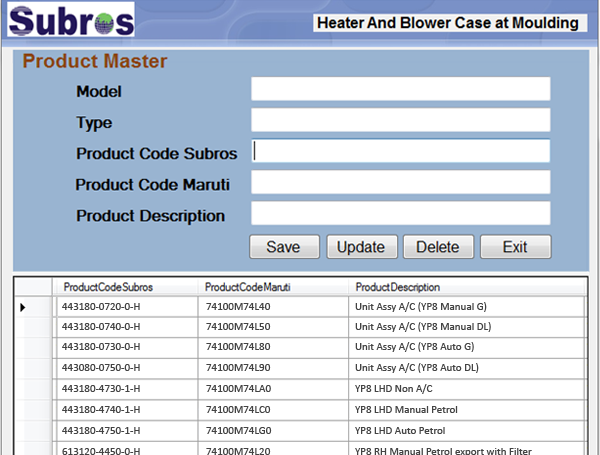Sort by ProductCodeMaruti column header
Image resolution: width=600 pixels, height=455 pixels.
pos(273,287)
